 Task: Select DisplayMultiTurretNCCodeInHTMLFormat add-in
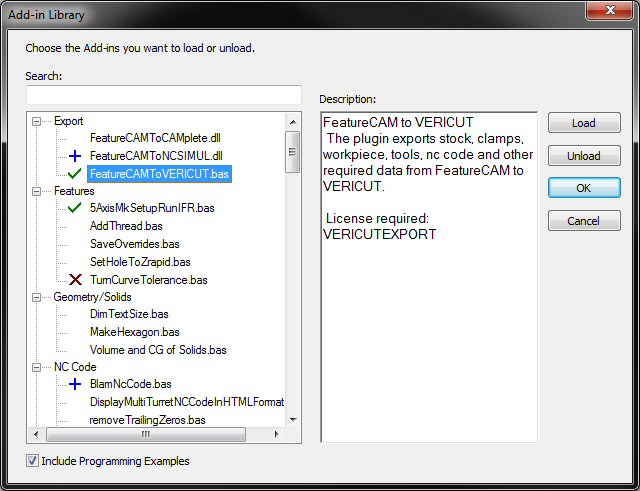coord(187,402)
